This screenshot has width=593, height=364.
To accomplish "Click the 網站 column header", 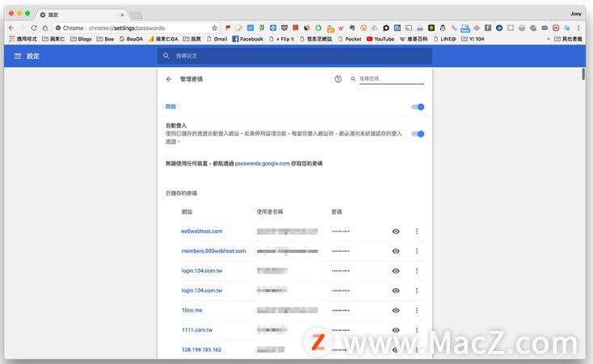I will pyautogui.click(x=187, y=211).
